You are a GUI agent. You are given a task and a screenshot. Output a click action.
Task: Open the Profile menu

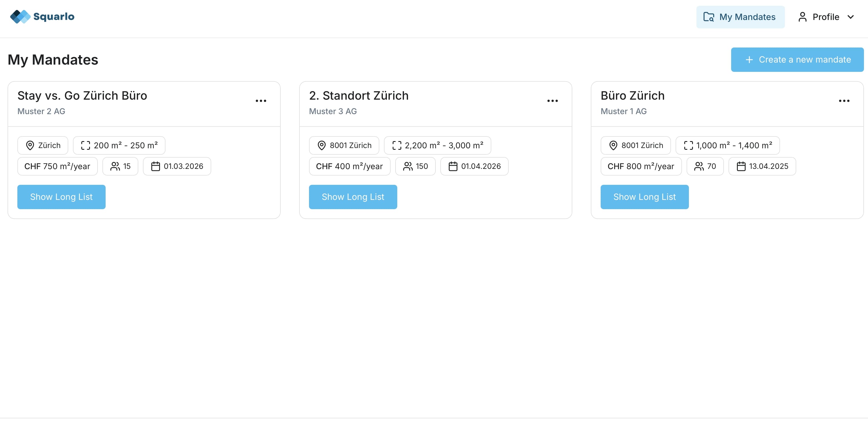tap(825, 17)
